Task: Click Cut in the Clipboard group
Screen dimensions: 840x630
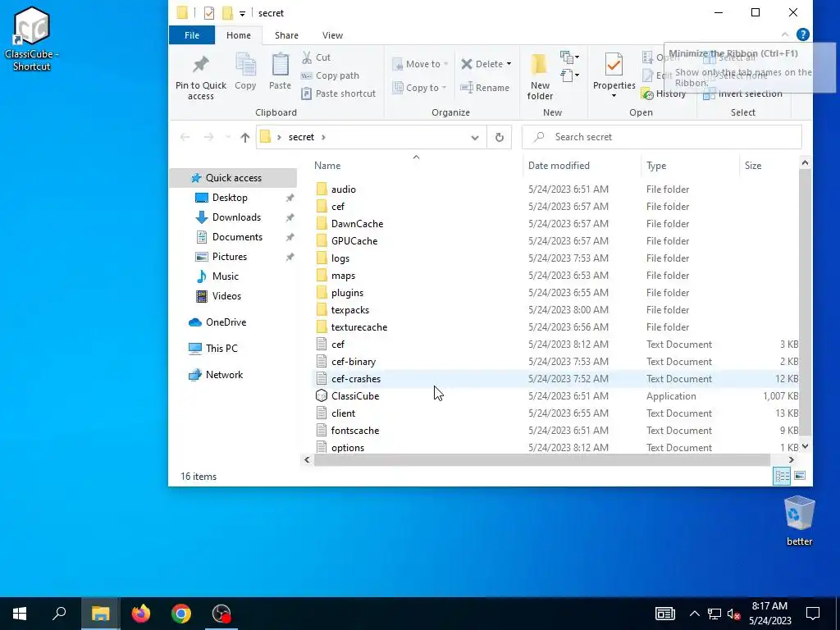Action: (x=316, y=57)
